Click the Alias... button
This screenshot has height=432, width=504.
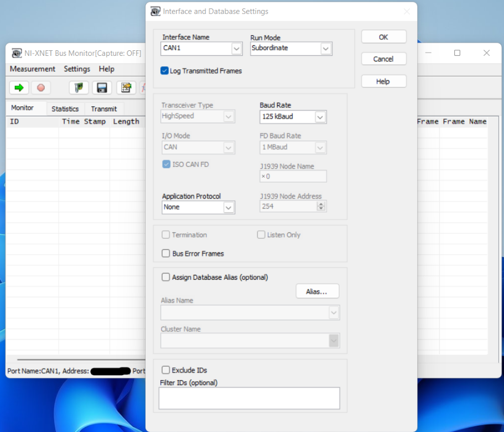[x=317, y=291]
